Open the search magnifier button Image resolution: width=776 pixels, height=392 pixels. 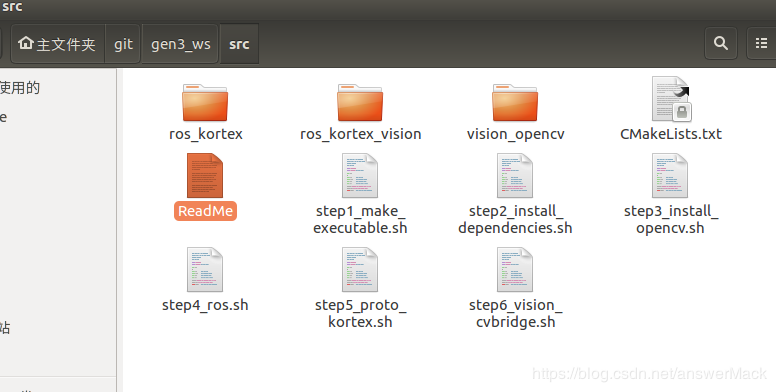tap(721, 44)
